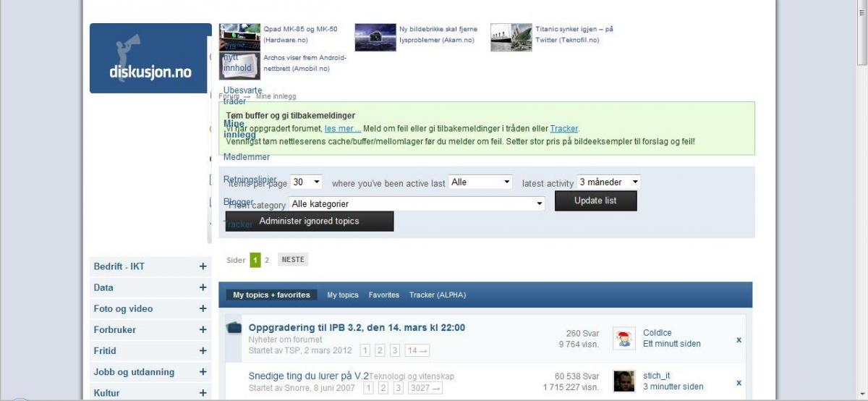Open stich_it's avatar
The width and height of the screenshot is (868, 401).
pyautogui.click(x=624, y=381)
